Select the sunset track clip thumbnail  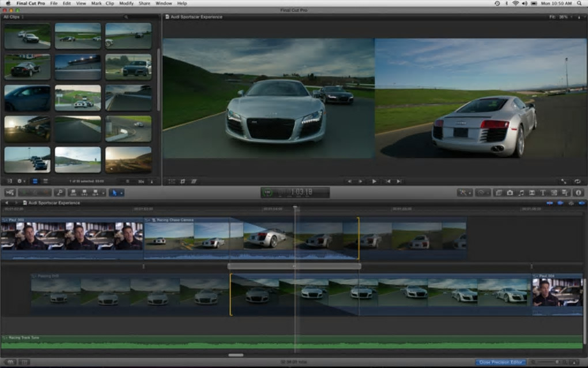pos(128,160)
